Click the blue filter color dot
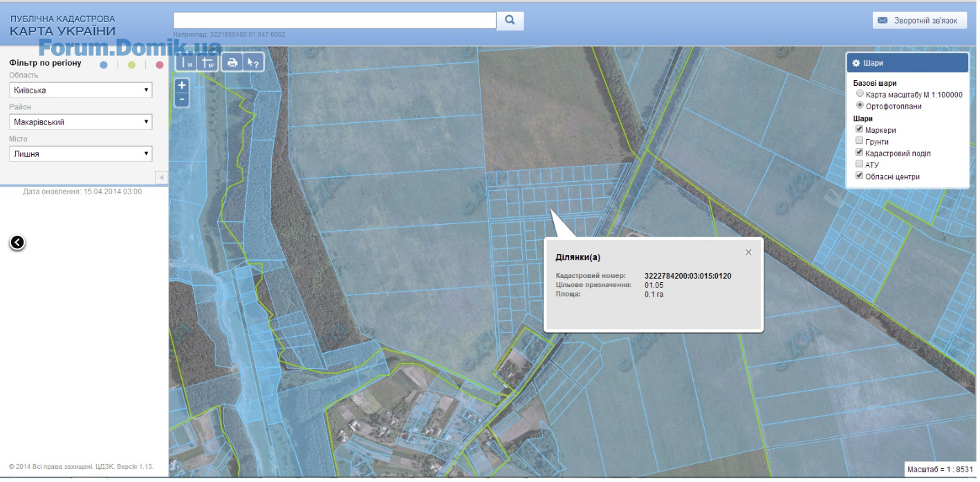980x482 pixels. tap(104, 65)
